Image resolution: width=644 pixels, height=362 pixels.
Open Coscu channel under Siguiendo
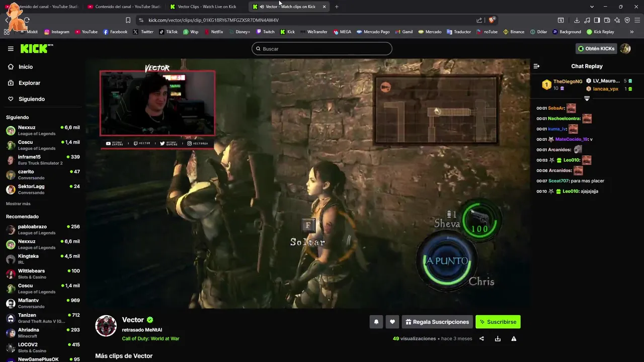coord(43,145)
